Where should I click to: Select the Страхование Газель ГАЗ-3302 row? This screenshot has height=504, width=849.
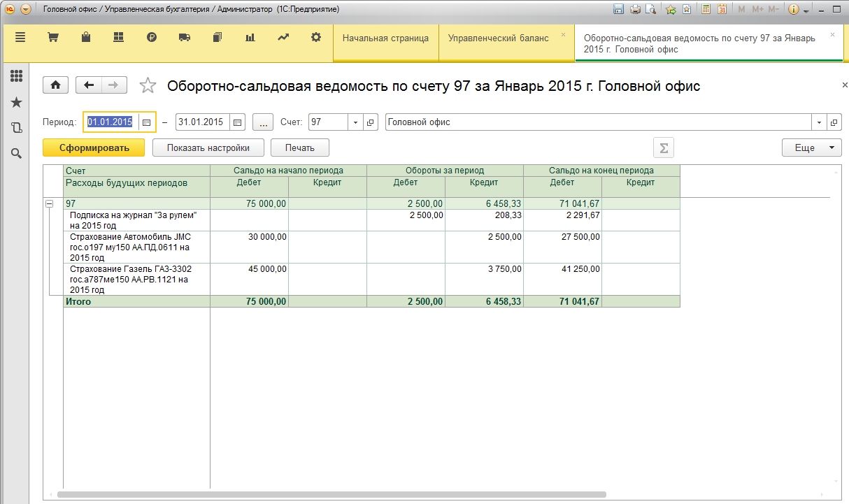pos(371,279)
